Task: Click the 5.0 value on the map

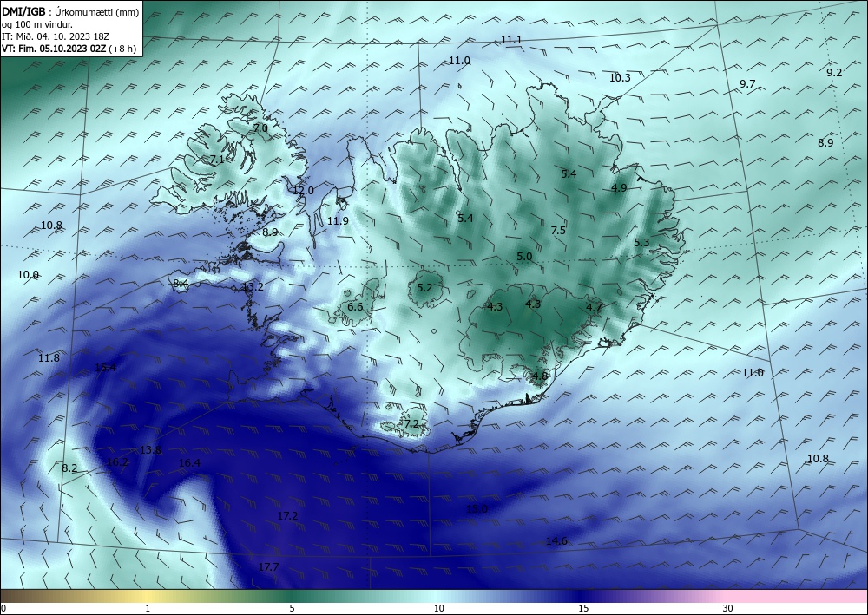Action: (524, 257)
